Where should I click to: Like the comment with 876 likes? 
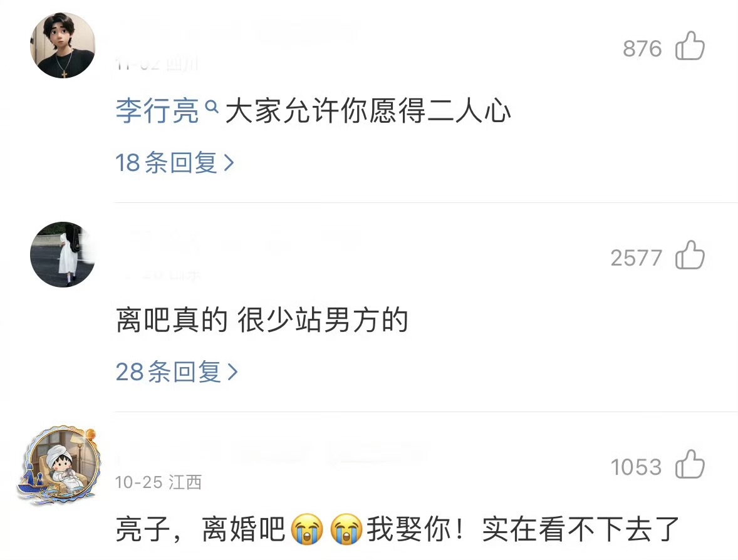tap(690, 46)
